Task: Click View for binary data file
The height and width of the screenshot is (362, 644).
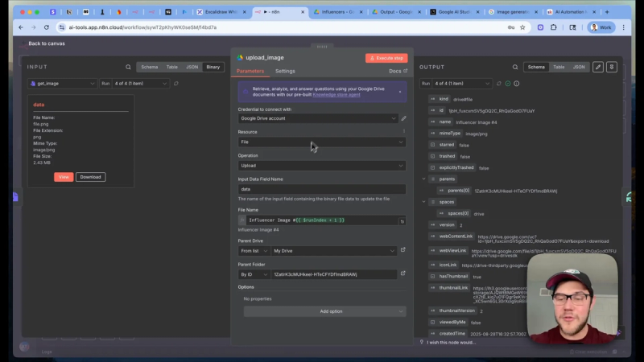Action: [x=64, y=177]
